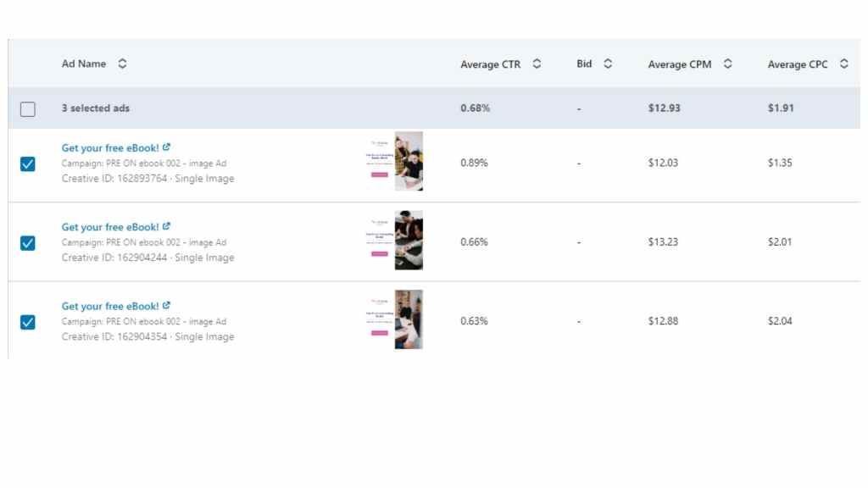This screenshot has width=868, height=488.
Task: Open the first Get your free eBook! ad link
Action: (x=110, y=148)
